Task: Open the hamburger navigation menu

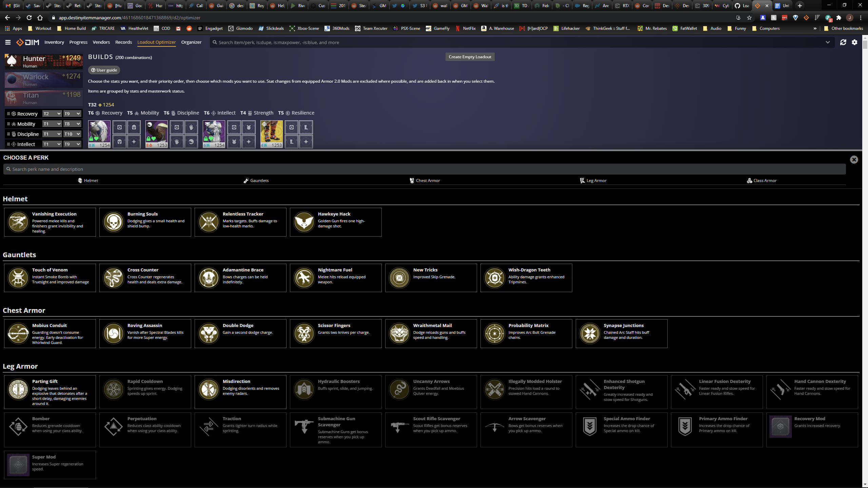Action: tap(7, 42)
